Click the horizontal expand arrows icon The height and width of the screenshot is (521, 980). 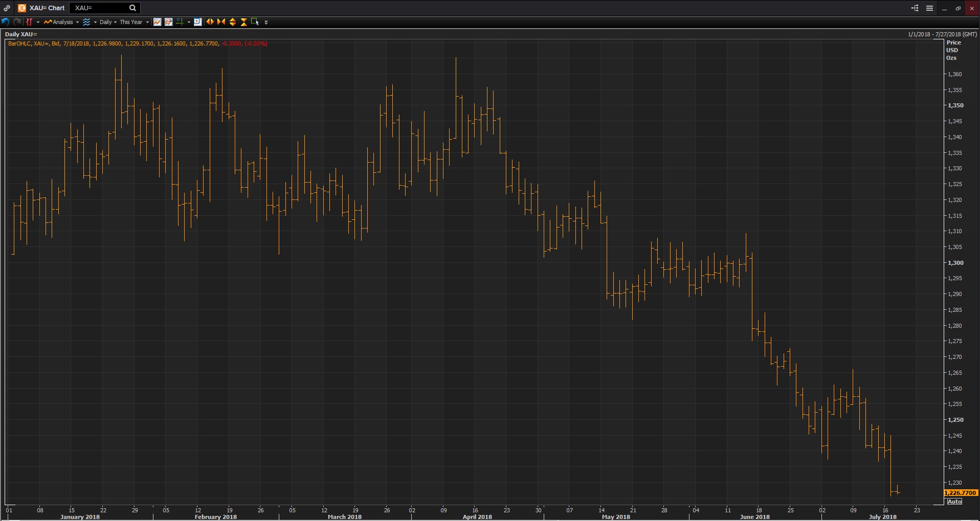tap(210, 22)
